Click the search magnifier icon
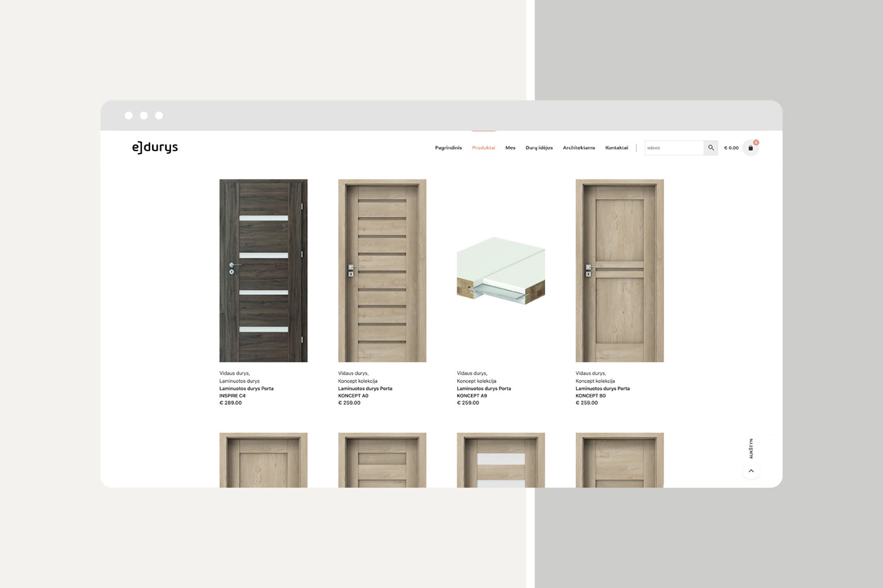 pos(711,148)
